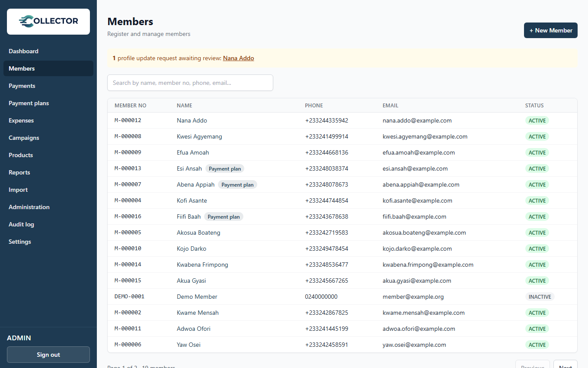588x368 pixels.
Task: Click email akua.gyasi@example.com
Action: pyautogui.click(x=417, y=281)
